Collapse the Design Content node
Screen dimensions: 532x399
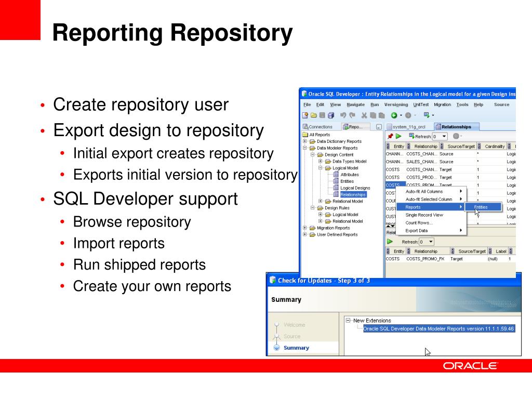pyautogui.click(x=312, y=155)
